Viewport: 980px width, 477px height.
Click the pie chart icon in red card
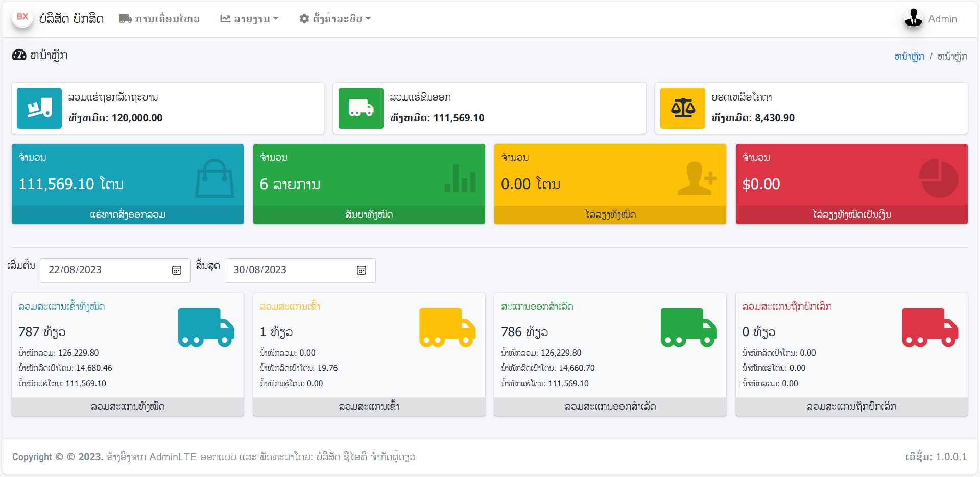[x=939, y=178]
